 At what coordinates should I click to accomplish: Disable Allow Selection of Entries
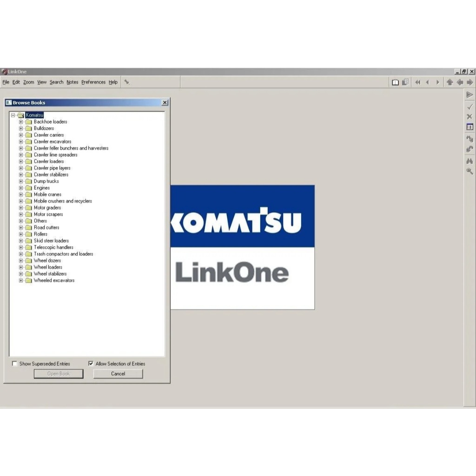(91, 364)
